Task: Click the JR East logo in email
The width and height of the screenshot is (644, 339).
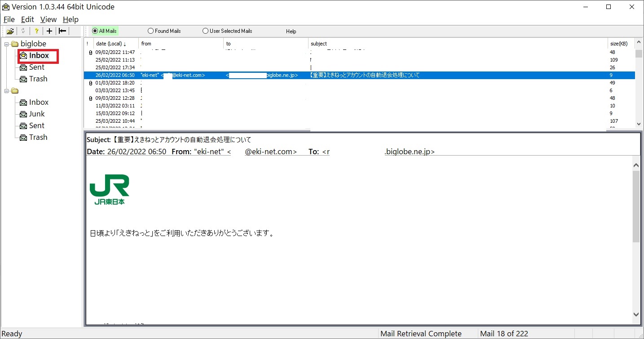Action: pyautogui.click(x=110, y=190)
